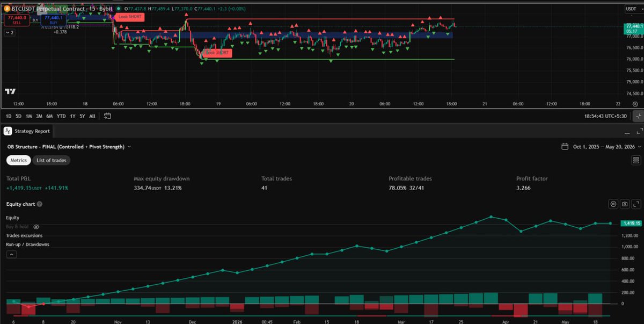
Task: Open the OB Structure strategy name dropdown
Action: click(69, 146)
